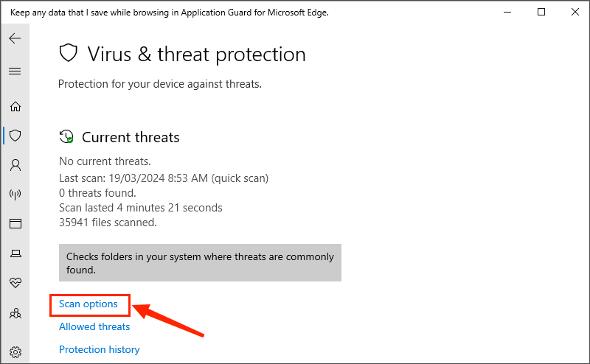Click the shield icon beside page title
The height and width of the screenshot is (364, 590).
pos(69,54)
